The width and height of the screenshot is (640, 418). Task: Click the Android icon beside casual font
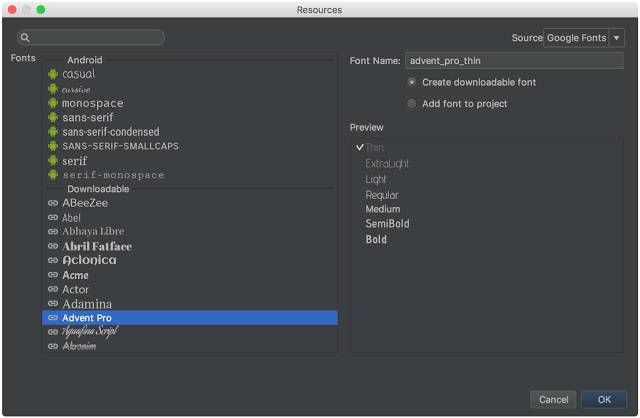coord(53,74)
